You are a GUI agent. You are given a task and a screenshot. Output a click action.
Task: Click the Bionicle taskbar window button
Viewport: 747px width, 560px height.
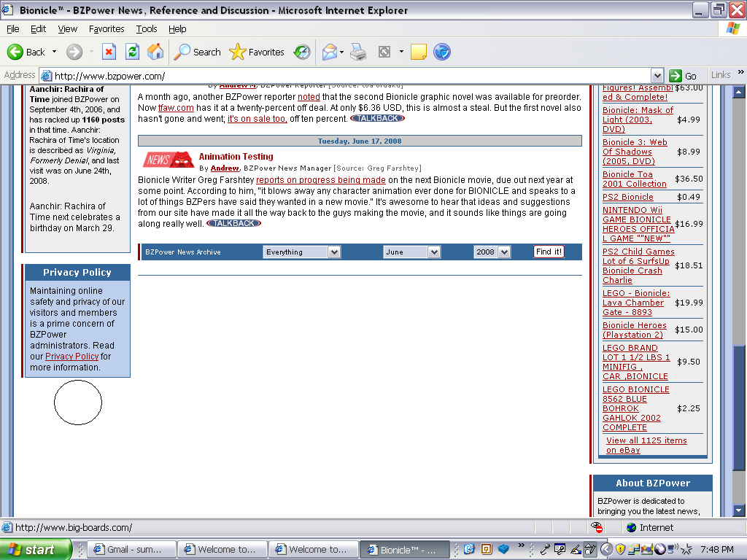point(404,550)
